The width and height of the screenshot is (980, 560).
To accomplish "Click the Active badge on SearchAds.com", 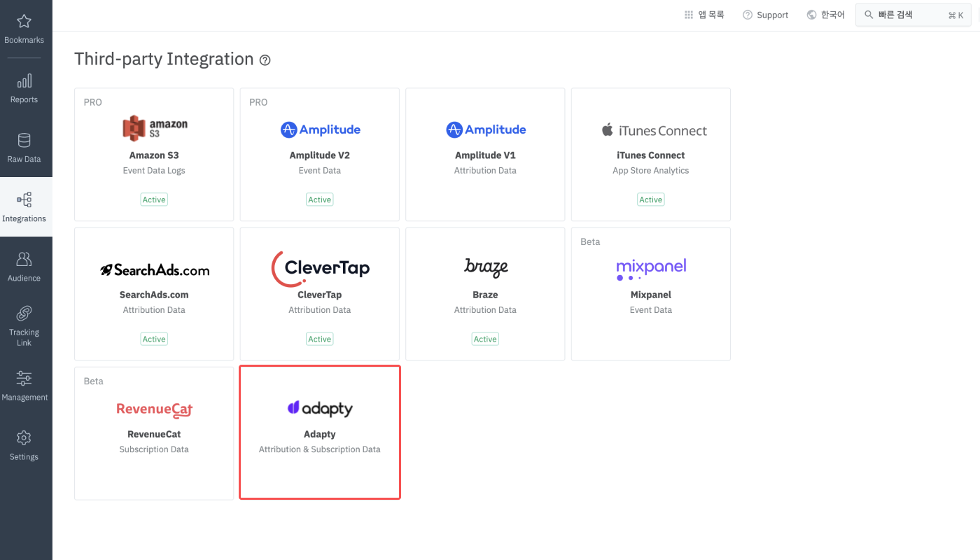I will click(154, 339).
